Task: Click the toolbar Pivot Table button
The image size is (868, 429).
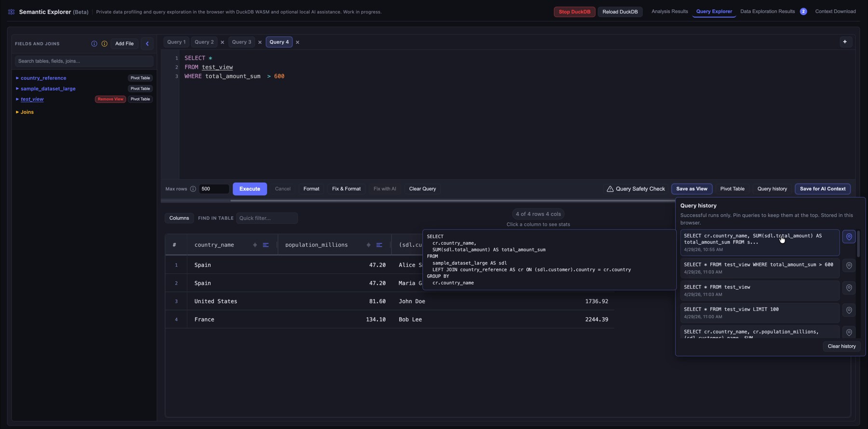Action: pyautogui.click(x=732, y=189)
